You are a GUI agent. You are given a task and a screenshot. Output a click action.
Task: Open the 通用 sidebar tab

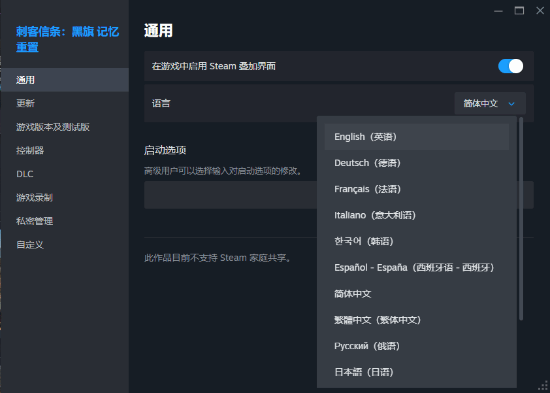click(65, 80)
